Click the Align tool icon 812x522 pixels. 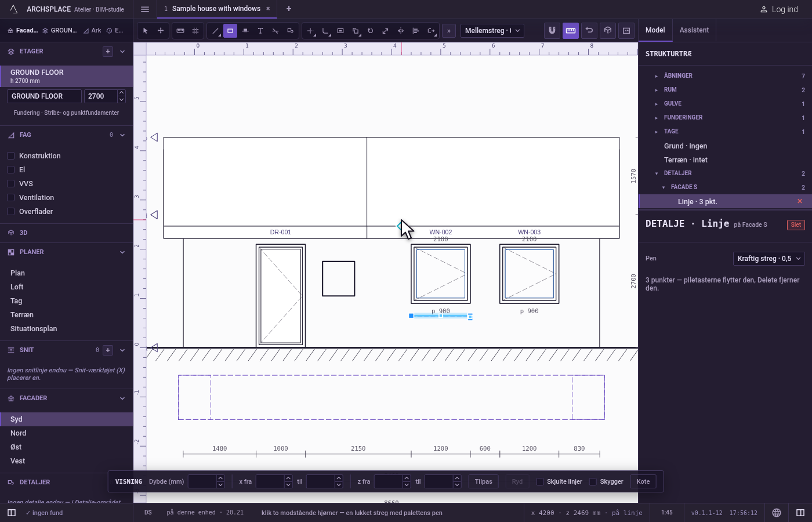click(x=416, y=31)
